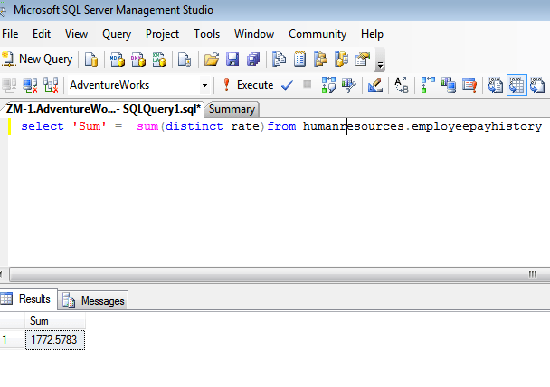Open an Analysis Services MDX Query

[x=117, y=59]
